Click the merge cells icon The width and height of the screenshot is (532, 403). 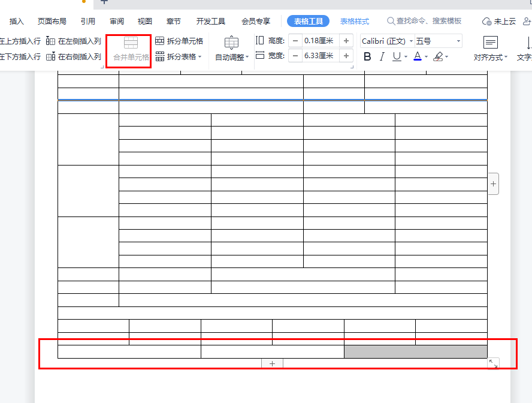tap(131, 43)
